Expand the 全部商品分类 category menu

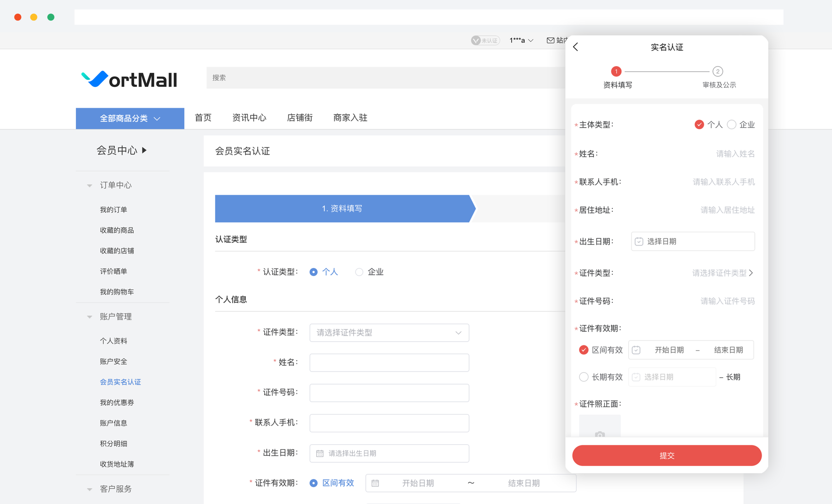130,119
